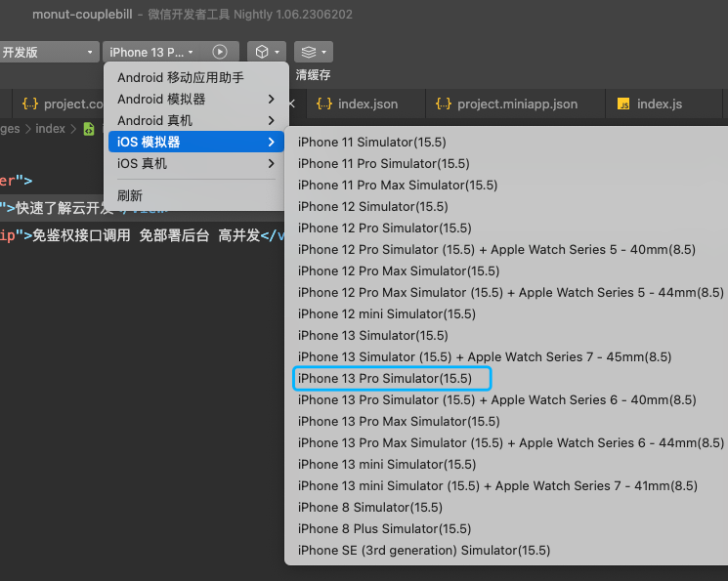
Task: Choose iPhone 13 Simulator(15.5)
Action: [x=506, y=336]
